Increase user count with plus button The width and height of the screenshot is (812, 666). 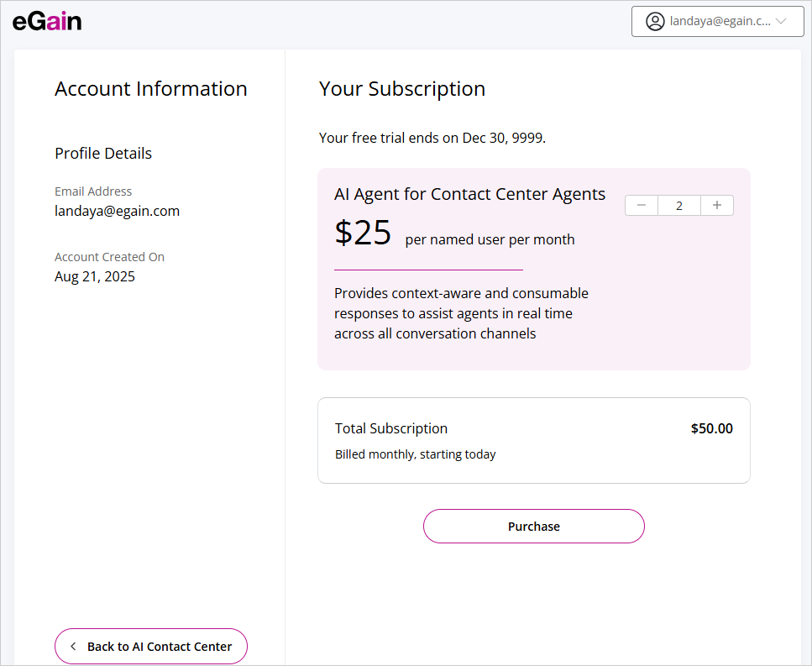coord(716,206)
